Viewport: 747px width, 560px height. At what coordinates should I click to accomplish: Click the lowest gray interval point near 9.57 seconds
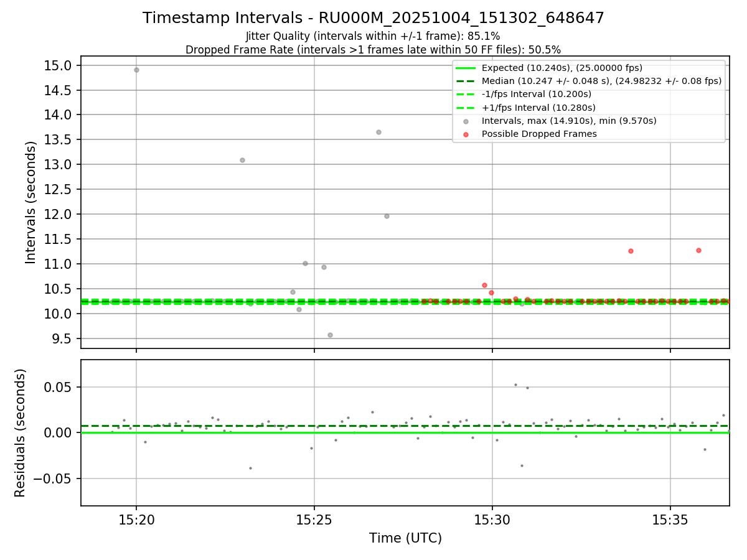pyautogui.click(x=330, y=335)
